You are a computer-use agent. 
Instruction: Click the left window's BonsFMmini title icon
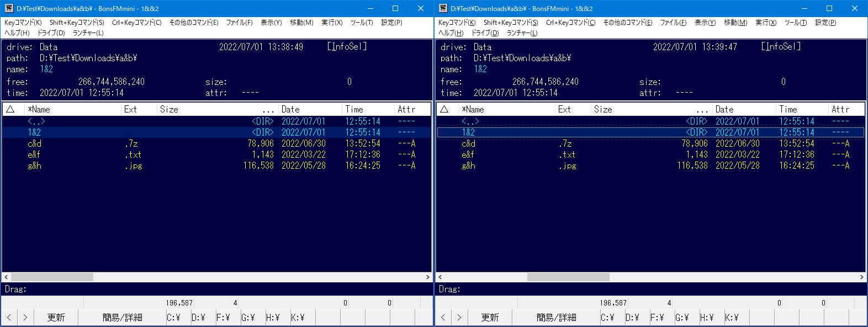coord(9,8)
